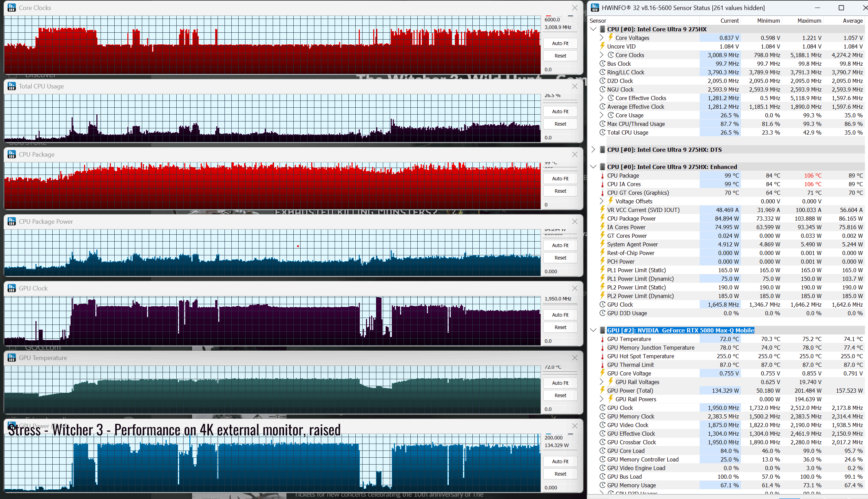This screenshot has height=499, width=868.
Task: Click the clock icon beside GPU Memory Clock
Action: (603, 416)
